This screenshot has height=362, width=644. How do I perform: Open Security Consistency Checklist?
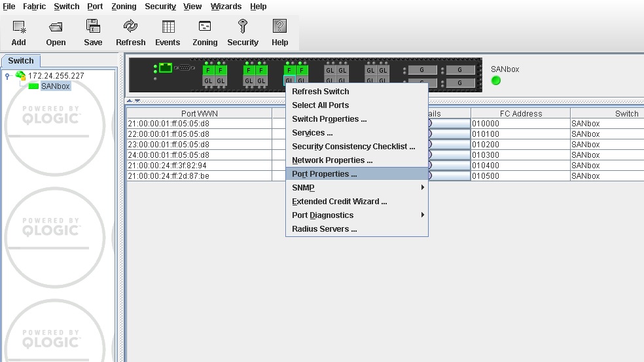pos(357,147)
